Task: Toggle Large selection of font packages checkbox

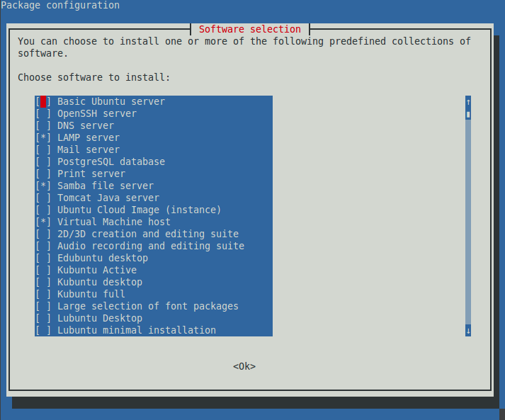Action: point(43,306)
